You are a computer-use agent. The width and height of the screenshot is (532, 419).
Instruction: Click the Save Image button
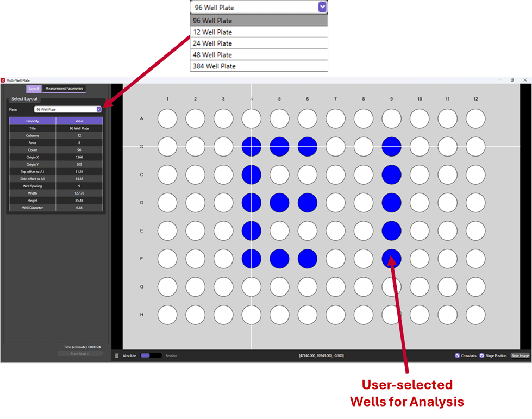520,355
